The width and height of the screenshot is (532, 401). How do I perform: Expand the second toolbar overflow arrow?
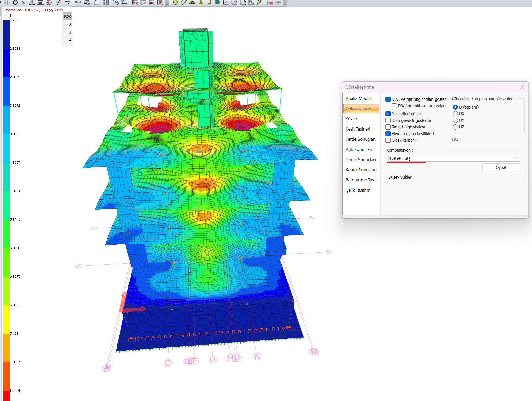point(285,4)
